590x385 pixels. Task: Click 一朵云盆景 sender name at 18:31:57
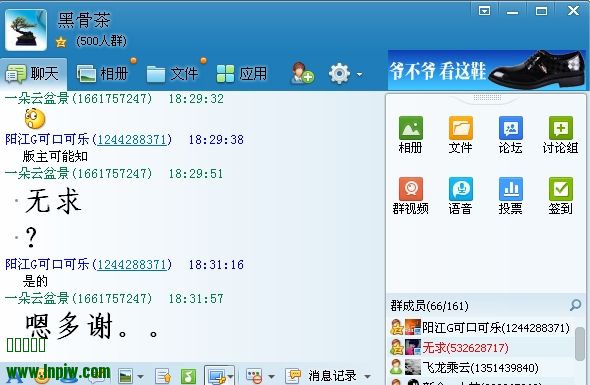[37, 298]
